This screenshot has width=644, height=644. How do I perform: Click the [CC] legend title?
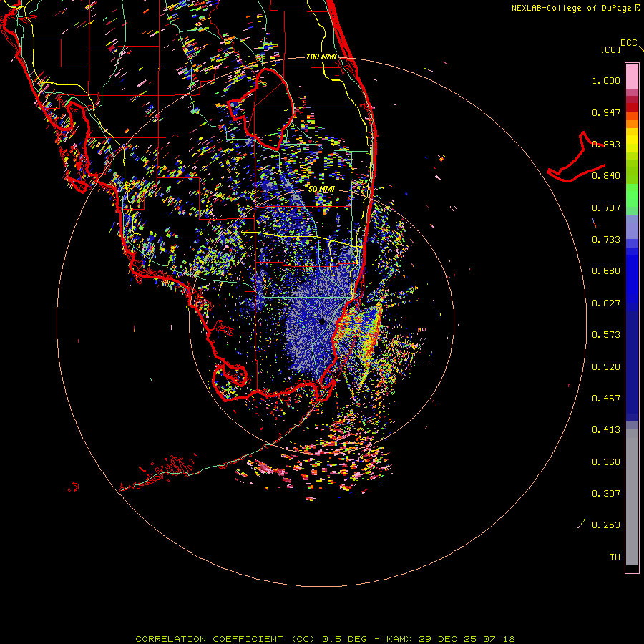[x=610, y=49]
